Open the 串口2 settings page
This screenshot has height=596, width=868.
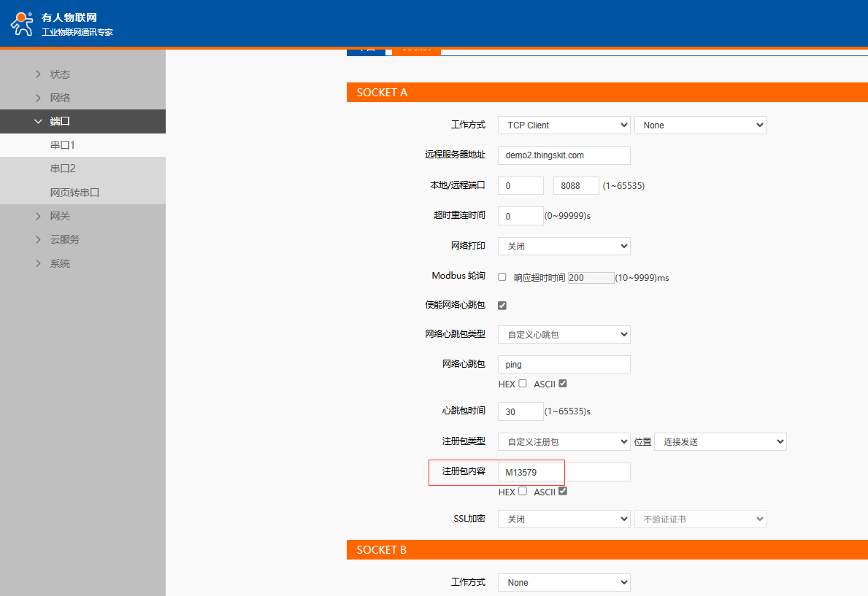63,169
